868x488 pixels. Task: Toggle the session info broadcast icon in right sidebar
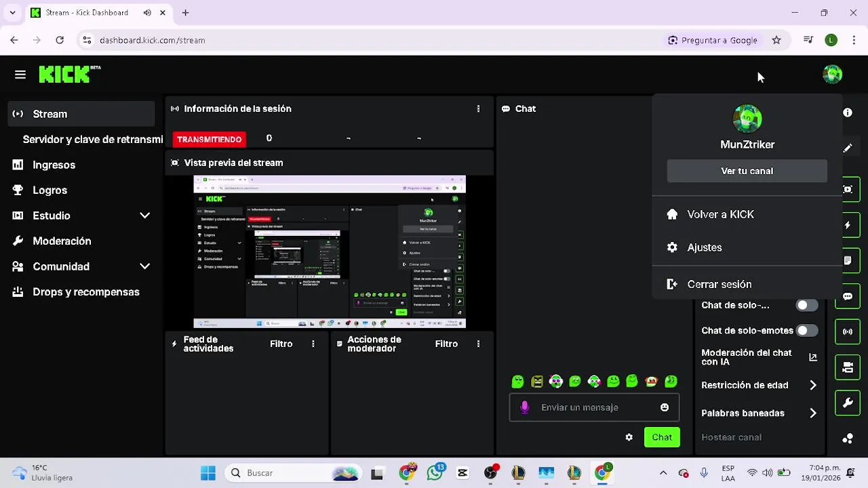click(848, 331)
